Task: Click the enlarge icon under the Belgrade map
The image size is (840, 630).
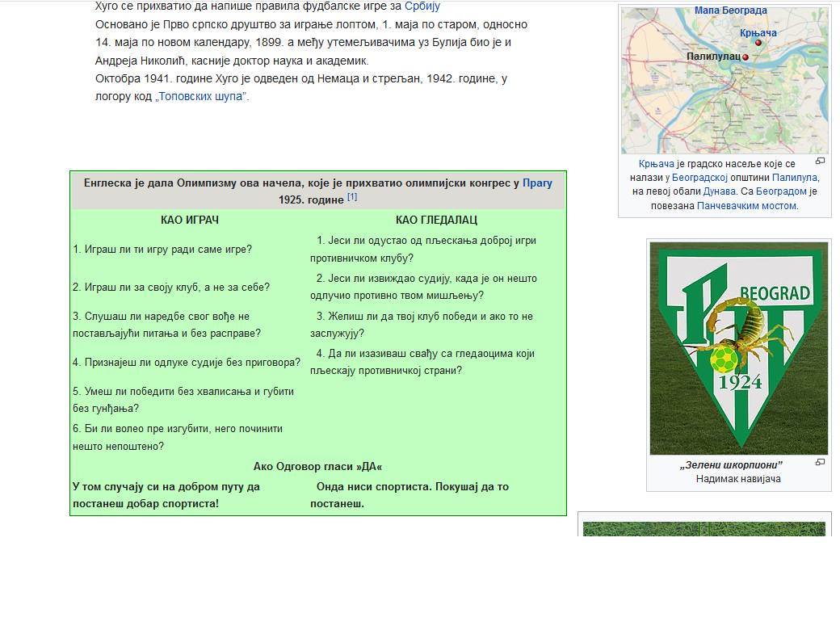Action: (820, 162)
